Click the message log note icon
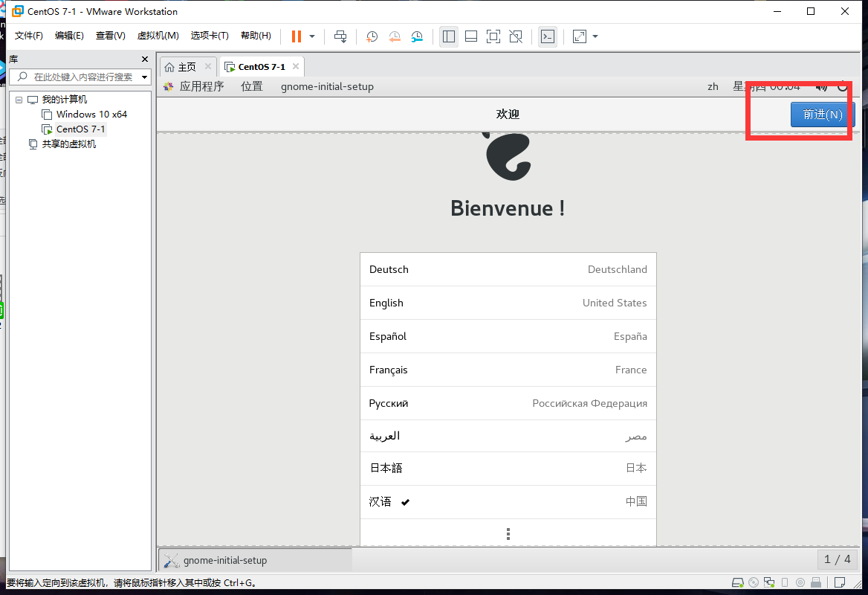 coord(840,582)
